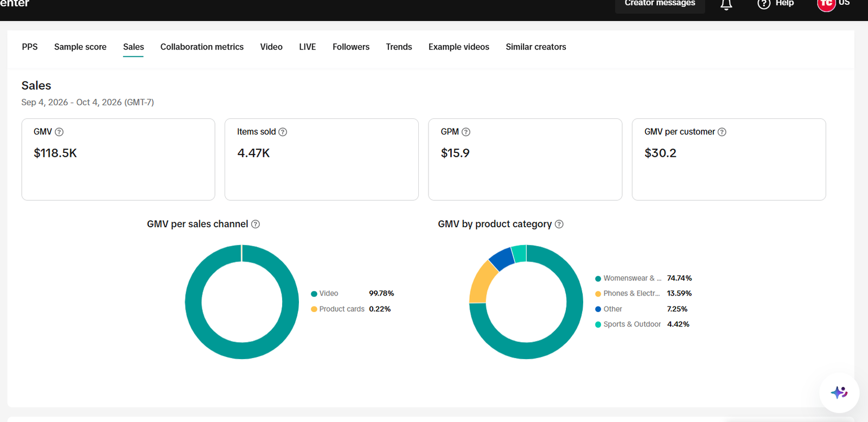Open the Items sold info tooltip icon
Image resolution: width=868 pixels, height=422 pixels.
pos(283,132)
